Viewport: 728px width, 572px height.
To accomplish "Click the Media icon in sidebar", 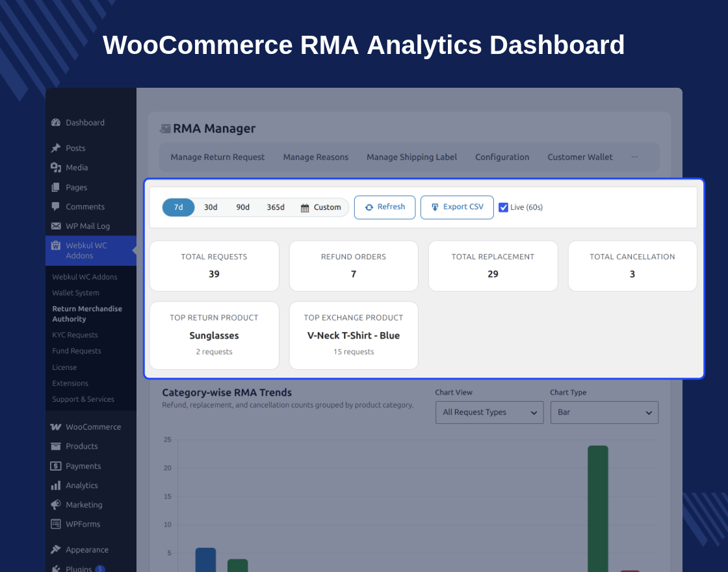I will pyautogui.click(x=56, y=168).
